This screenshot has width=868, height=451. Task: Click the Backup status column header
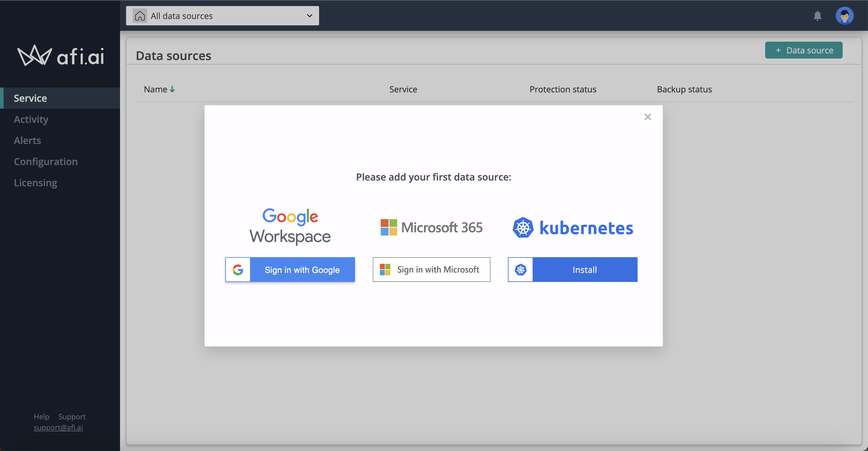pyautogui.click(x=684, y=89)
